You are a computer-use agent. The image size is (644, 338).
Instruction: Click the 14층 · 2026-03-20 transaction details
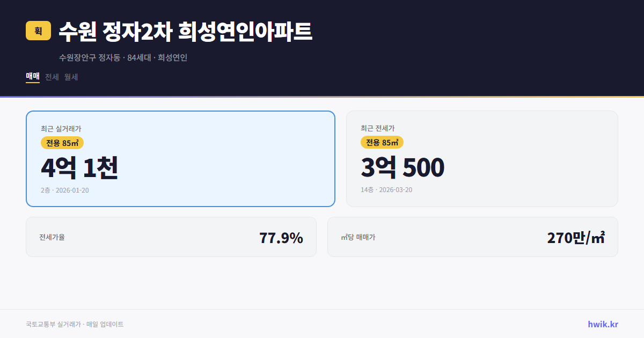pyautogui.click(x=387, y=190)
